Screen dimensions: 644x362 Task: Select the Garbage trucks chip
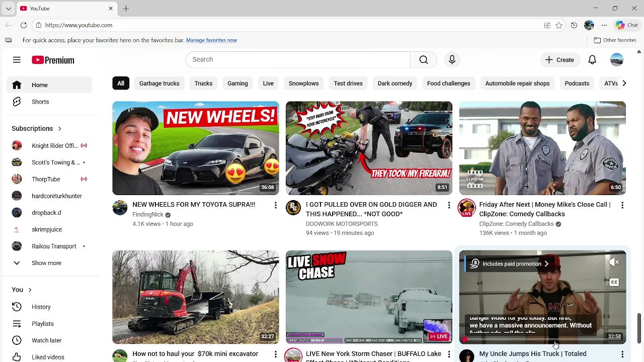pos(159,83)
